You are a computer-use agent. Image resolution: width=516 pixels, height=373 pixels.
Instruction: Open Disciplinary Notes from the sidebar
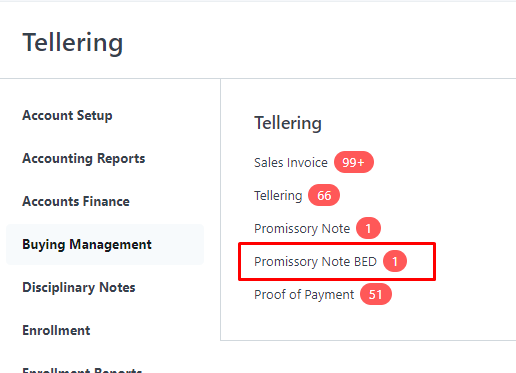pyautogui.click(x=79, y=287)
